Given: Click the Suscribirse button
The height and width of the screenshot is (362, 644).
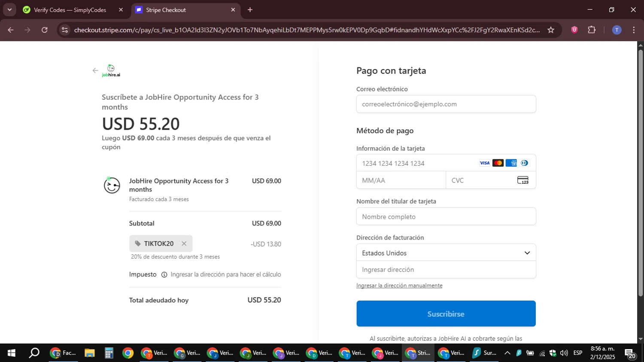Looking at the screenshot, I should (x=446, y=314).
